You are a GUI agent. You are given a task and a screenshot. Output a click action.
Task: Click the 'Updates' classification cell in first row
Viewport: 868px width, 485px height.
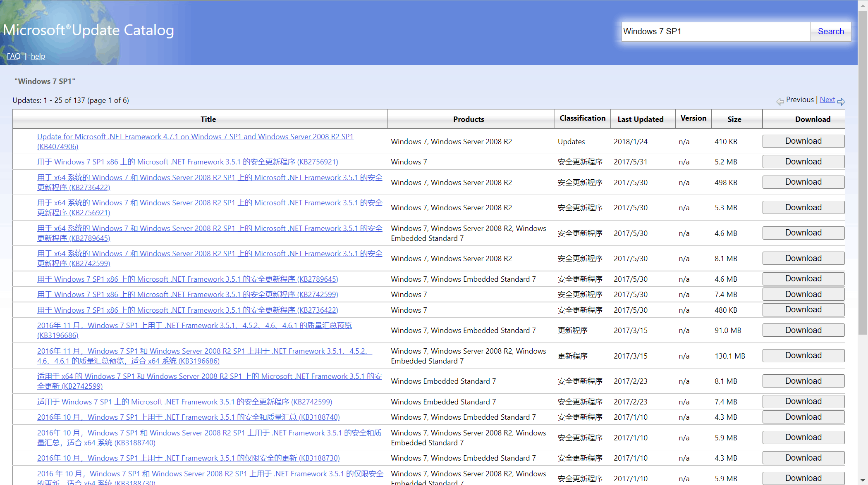(571, 142)
